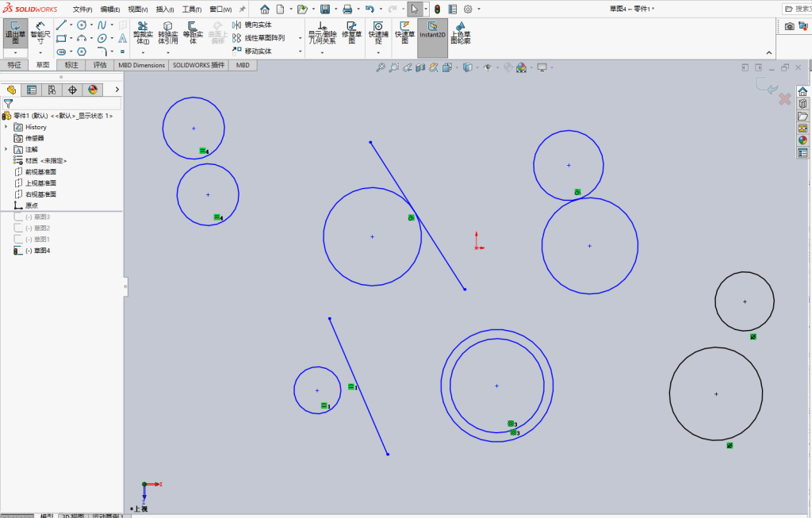Pin the menu bar with the pushpin
812x518 pixels.
pyautogui.click(x=242, y=10)
